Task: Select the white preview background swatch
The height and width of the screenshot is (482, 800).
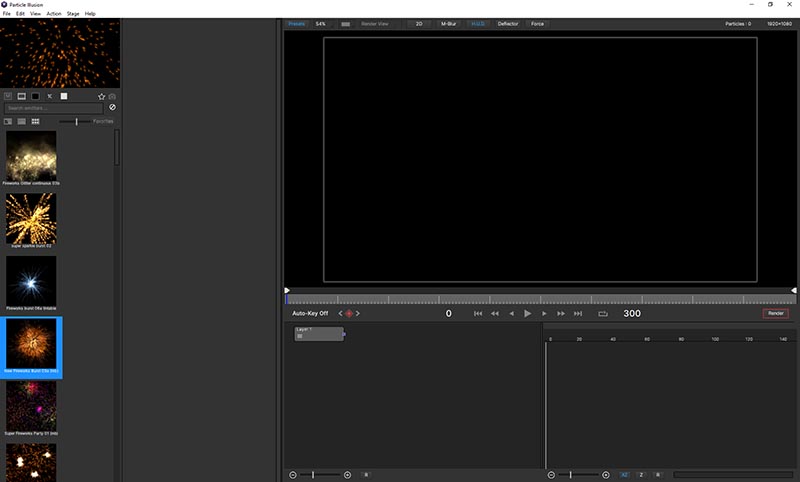Action: click(x=64, y=96)
